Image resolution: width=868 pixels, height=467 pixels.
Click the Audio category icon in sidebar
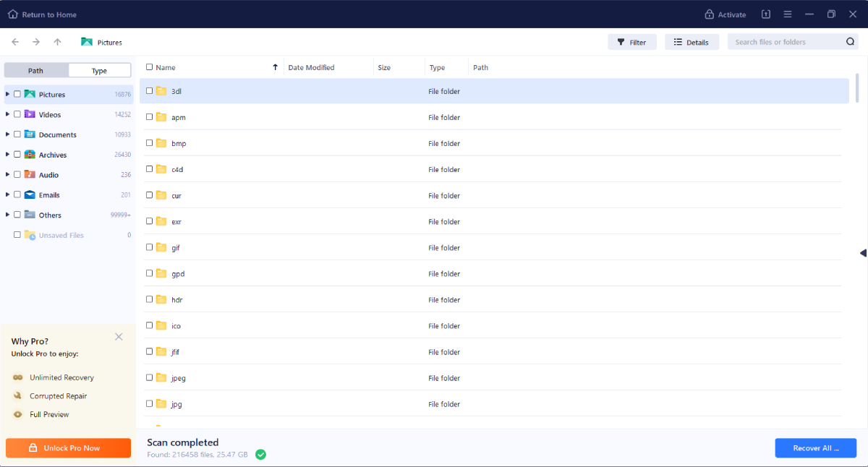pyautogui.click(x=30, y=174)
